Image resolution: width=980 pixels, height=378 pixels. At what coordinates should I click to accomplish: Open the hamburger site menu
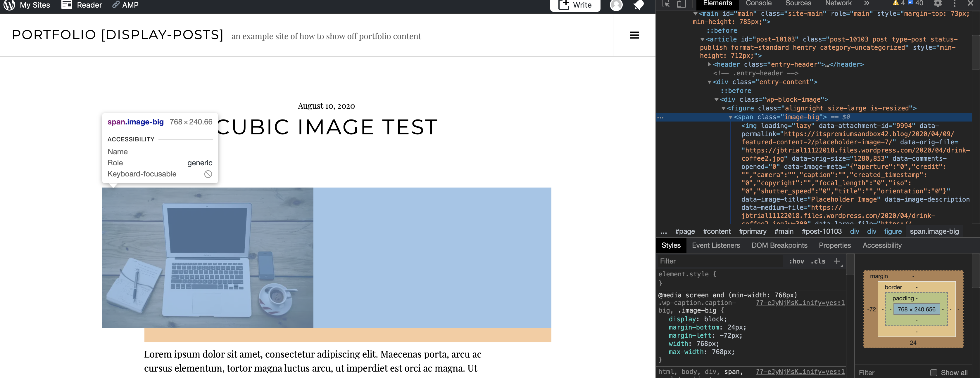tap(634, 35)
